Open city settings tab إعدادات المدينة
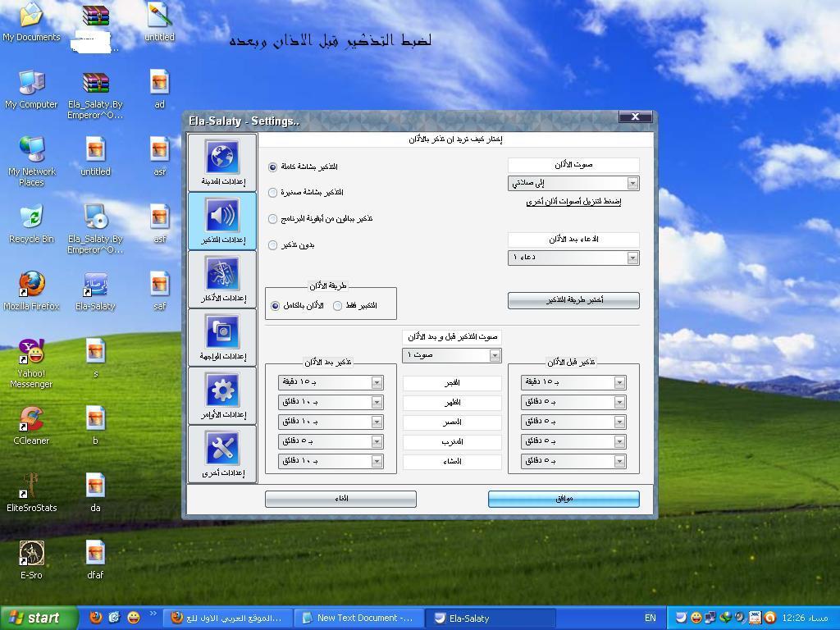The image size is (840, 630). point(222,162)
